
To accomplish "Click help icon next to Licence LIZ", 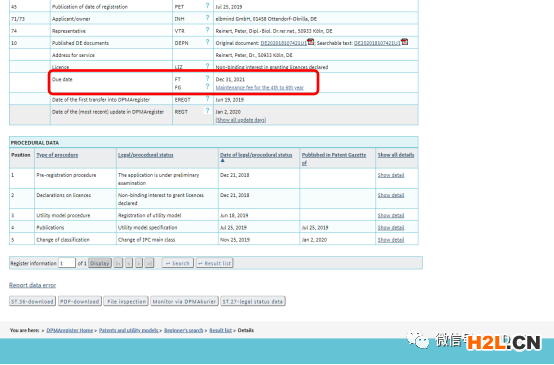I will (207, 66).
